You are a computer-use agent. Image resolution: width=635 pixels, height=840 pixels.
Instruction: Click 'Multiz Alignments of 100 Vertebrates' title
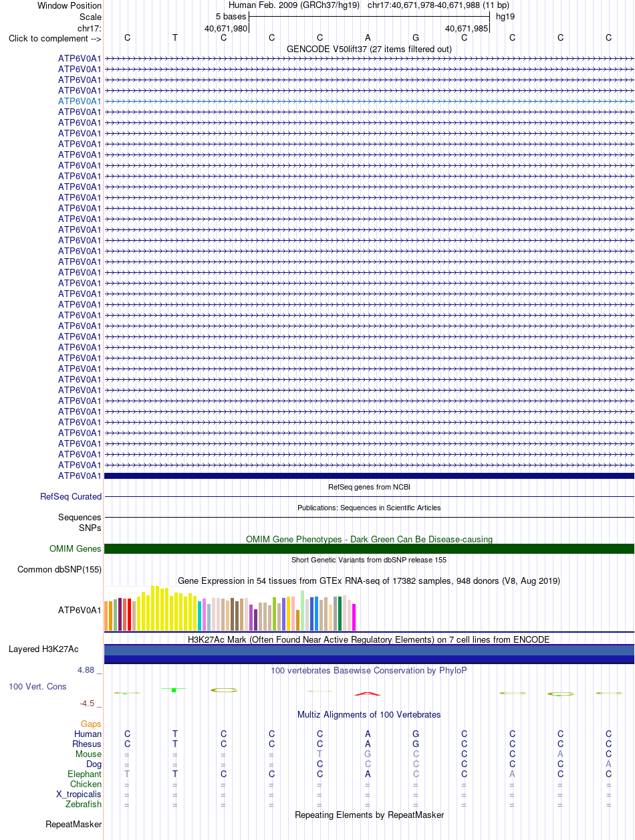(x=369, y=715)
